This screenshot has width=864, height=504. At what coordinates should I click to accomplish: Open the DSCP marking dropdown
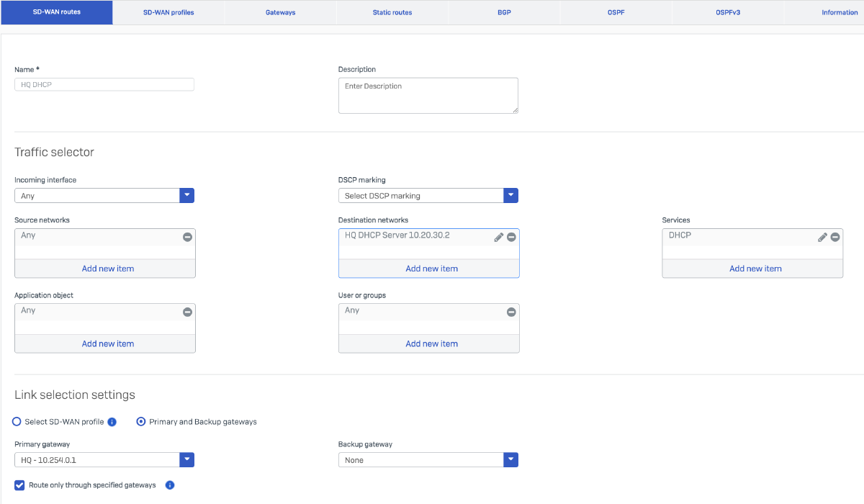510,195
